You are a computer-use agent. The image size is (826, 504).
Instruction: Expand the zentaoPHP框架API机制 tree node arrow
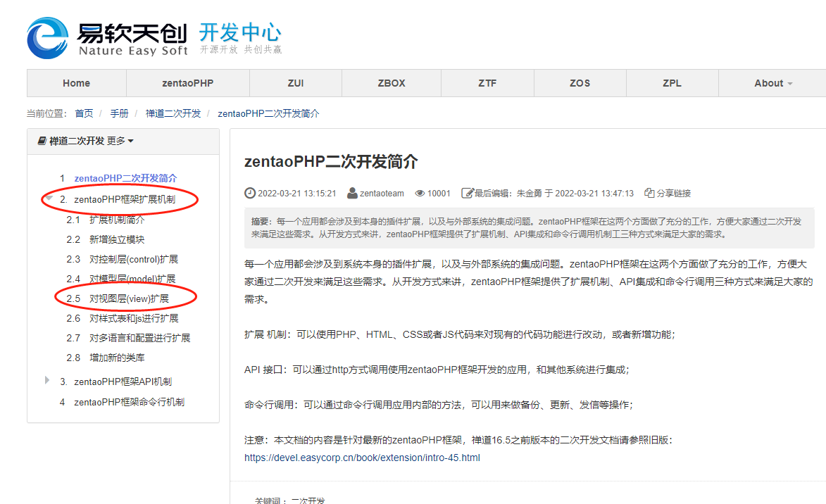pyautogui.click(x=47, y=380)
